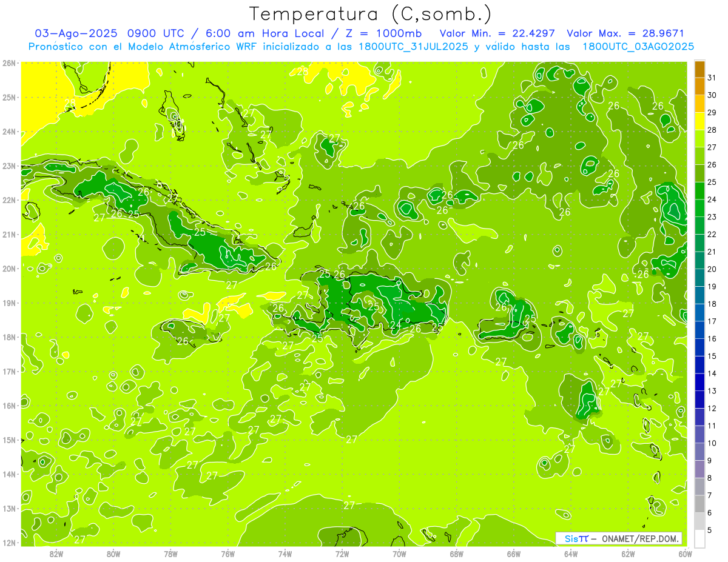Click the 26N latitude axis label
Image resolution: width=728 pixels, height=562 pixels.
point(9,63)
